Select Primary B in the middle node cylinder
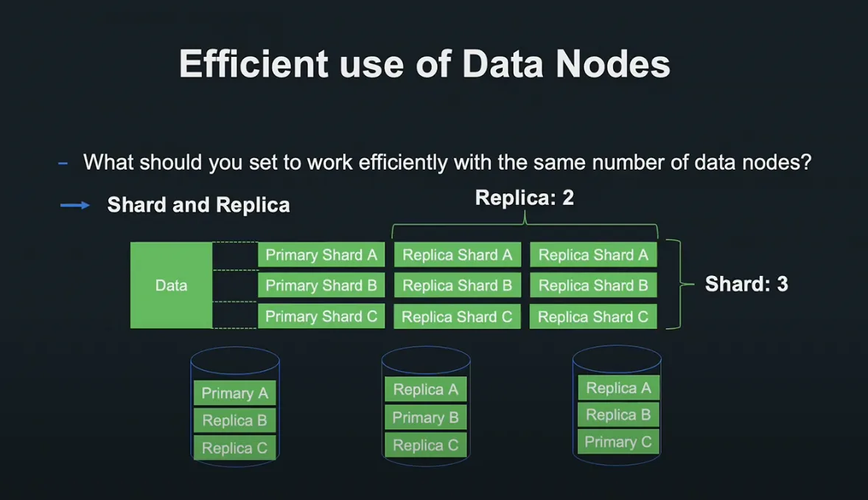Viewport: 868px width, 500px height. [426, 417]
